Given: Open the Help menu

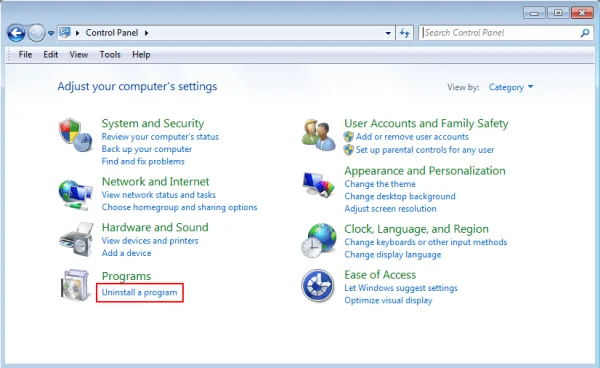Looking at the screenshot, I should (141, 55).
